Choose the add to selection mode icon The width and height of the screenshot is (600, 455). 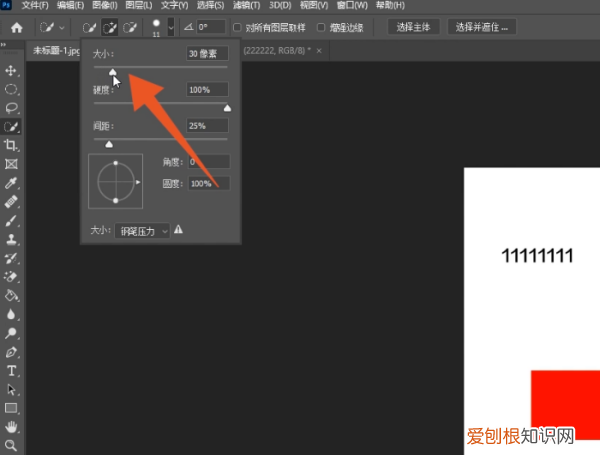110,28
